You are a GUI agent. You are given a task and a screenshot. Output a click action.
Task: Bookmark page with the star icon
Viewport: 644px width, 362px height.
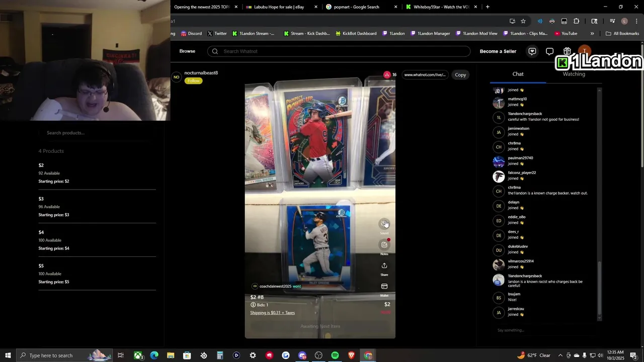[x=523, y=21]
